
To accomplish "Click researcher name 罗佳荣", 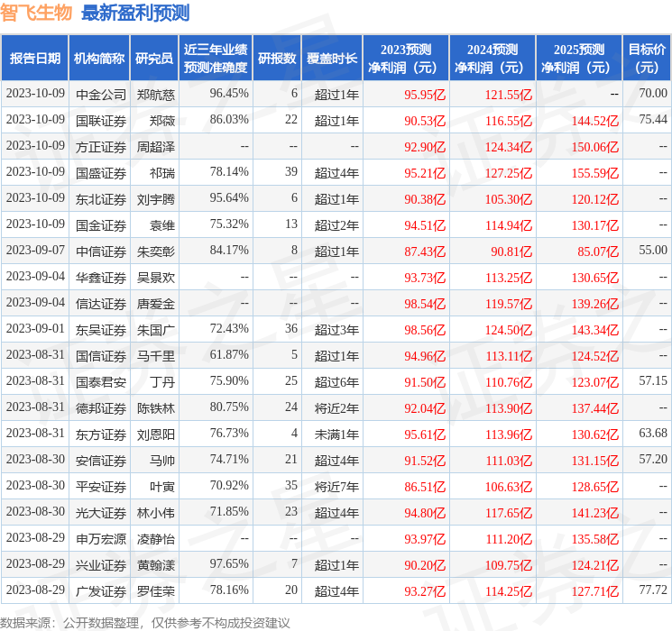I will point(156,591).
